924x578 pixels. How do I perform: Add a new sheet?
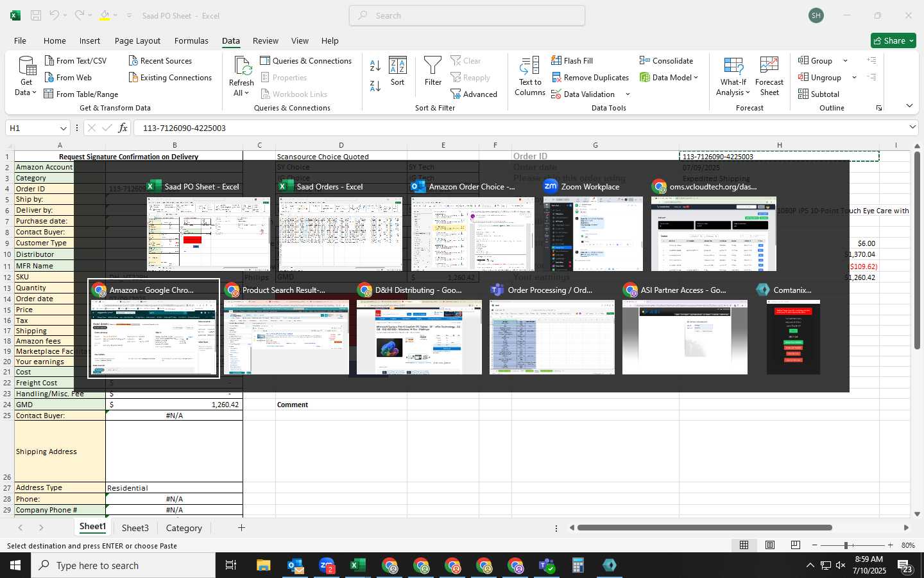241,528
